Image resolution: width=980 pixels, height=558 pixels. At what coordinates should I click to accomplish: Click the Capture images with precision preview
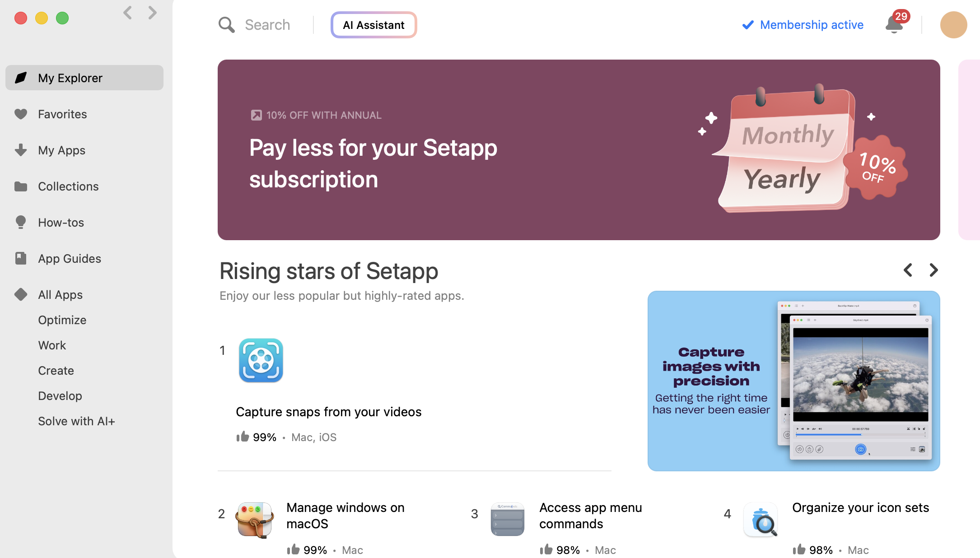point(793,381)
